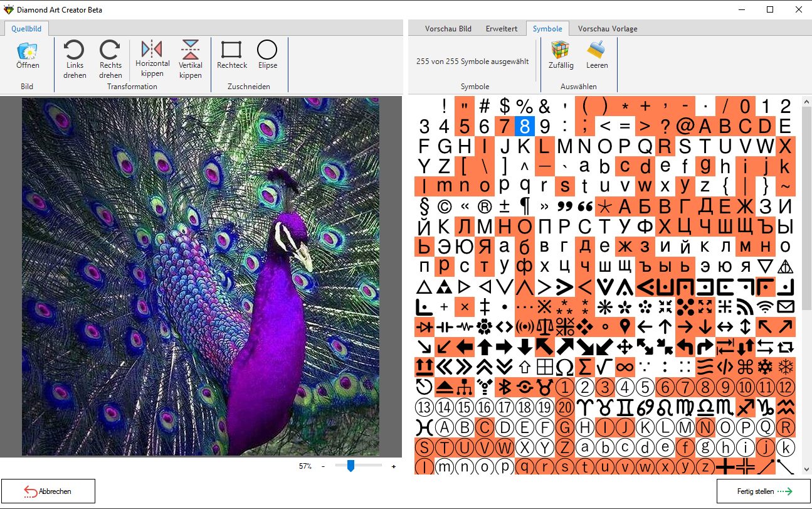Click the symbol list scrollbar down arrow

coord(806,469)
